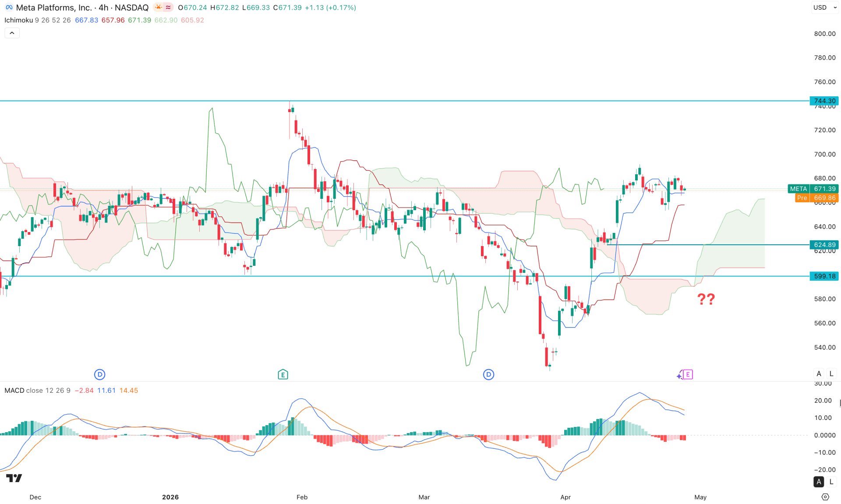
Task: Click MACD line value 11.61
Action: coord(106,391)
